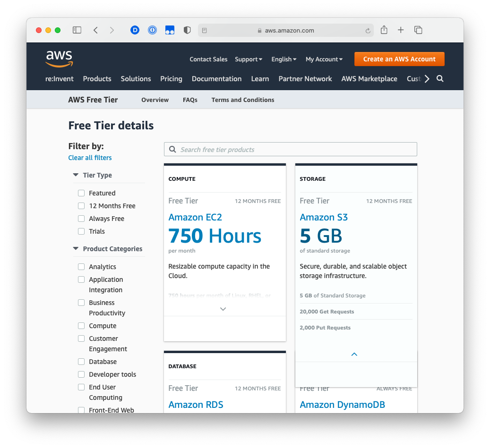
Task: Check the Business Productivity category
Action: pos(81,303)
